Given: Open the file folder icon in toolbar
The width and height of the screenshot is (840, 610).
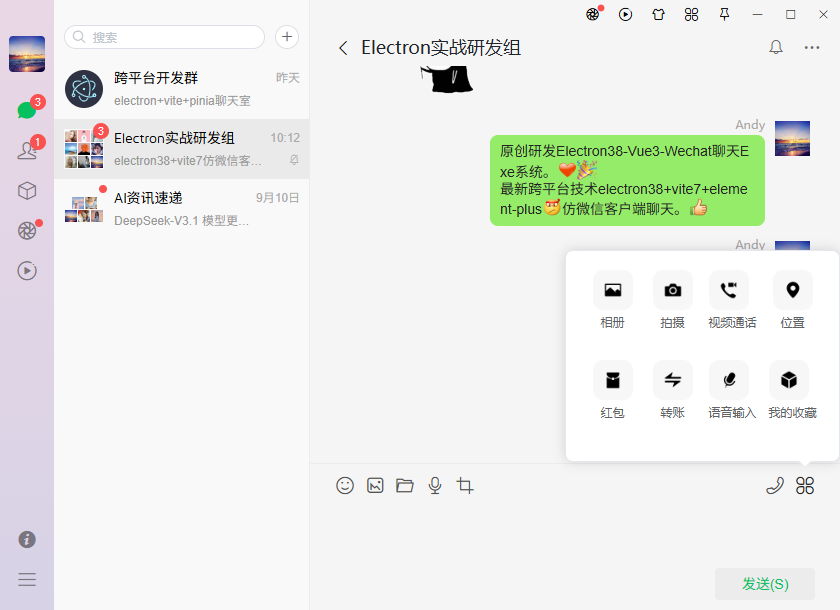Looking at the screenshot, I should 405,486.
